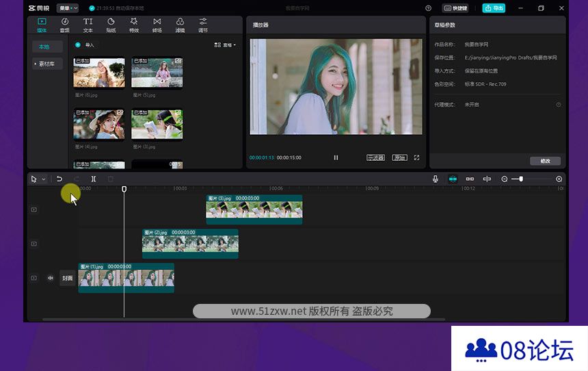Open the 媒体 (media) tab
This screenshot has width=588, height=371.
(x=42, y=25)
